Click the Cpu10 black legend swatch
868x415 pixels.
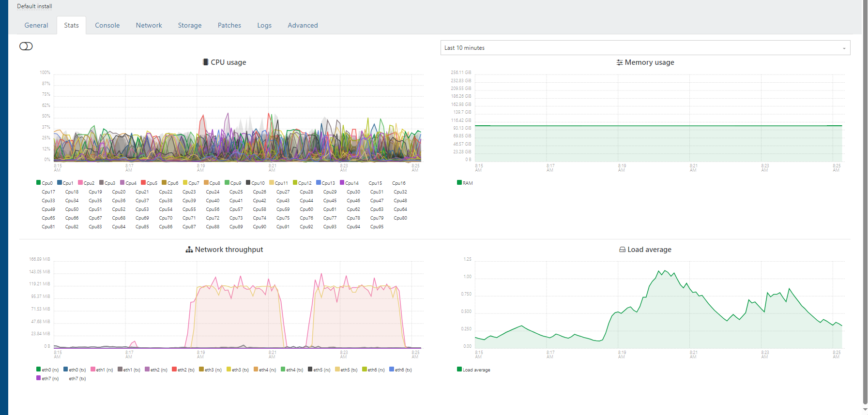click(x=248, y=182)
